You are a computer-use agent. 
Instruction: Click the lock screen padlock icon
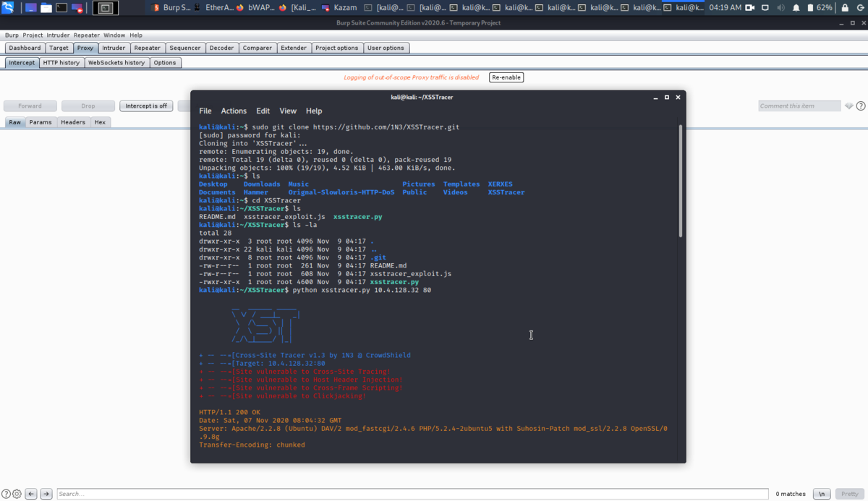[x=846, y=8]
